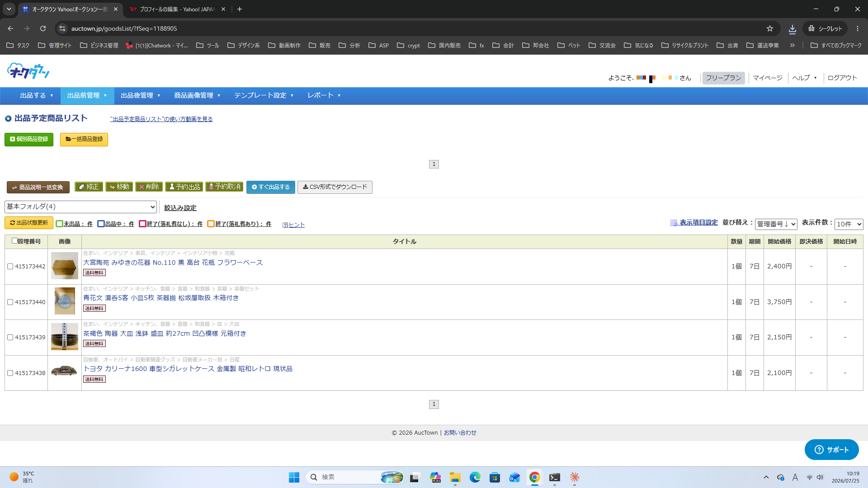Expand the 商品画像管理 menu
Viewport: 868px width, 488px height.
tap(197, 95)
